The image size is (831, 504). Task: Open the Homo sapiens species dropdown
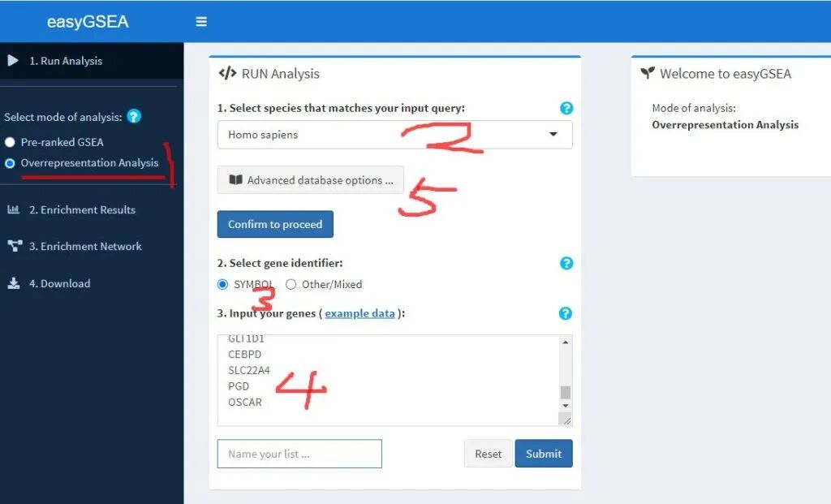(x=395, y=135)
